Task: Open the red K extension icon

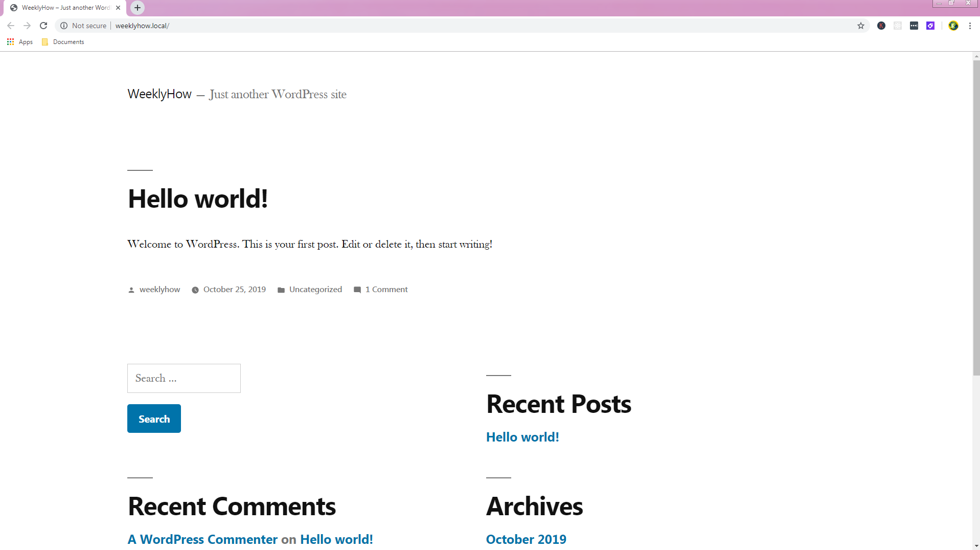Action: 881,26
